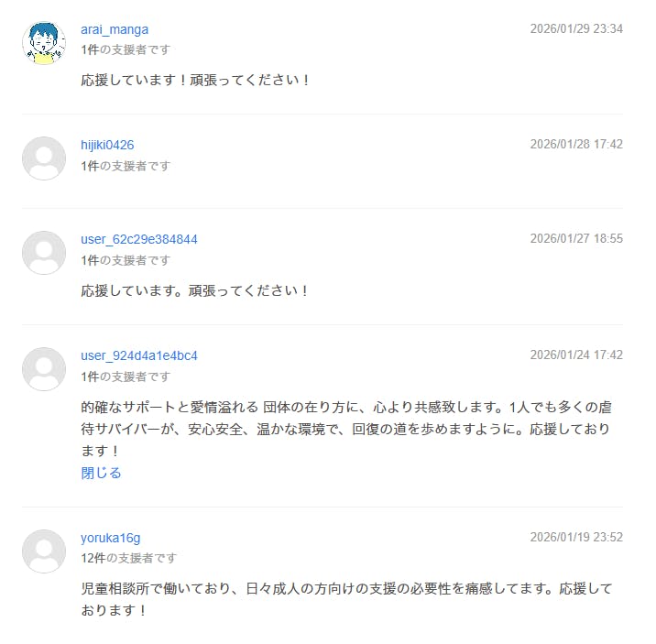Click arai_manga's 1件の支援者です label
The width and height of the screenshot is (656, 644).
(126, 49)
